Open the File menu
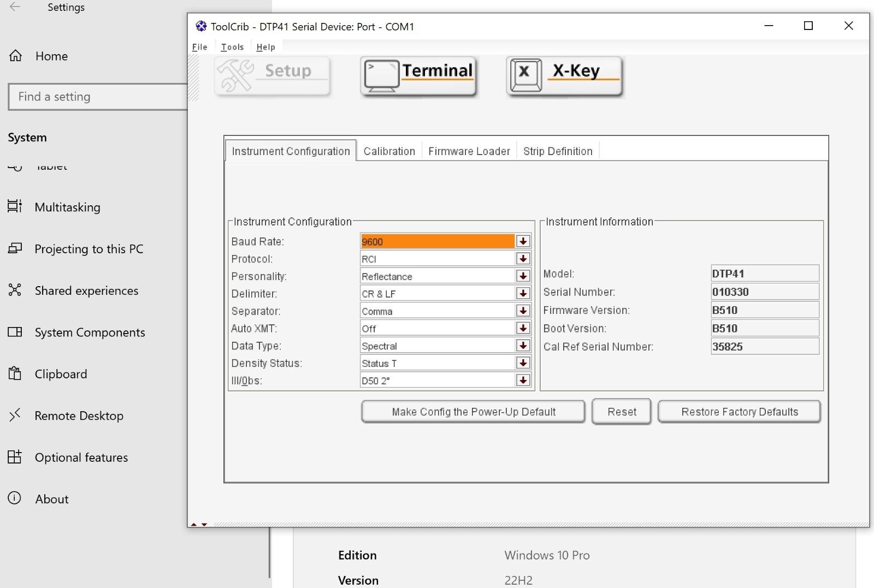The height and width of the screenshot is (588, 874). tap(200, 47)
